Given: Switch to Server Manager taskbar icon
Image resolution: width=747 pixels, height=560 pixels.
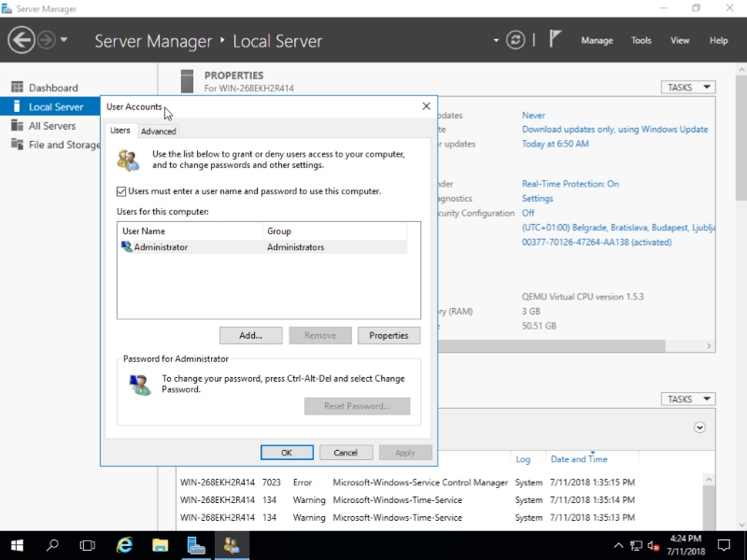Looking at the screenshot, I should click(x=196, y=545).
